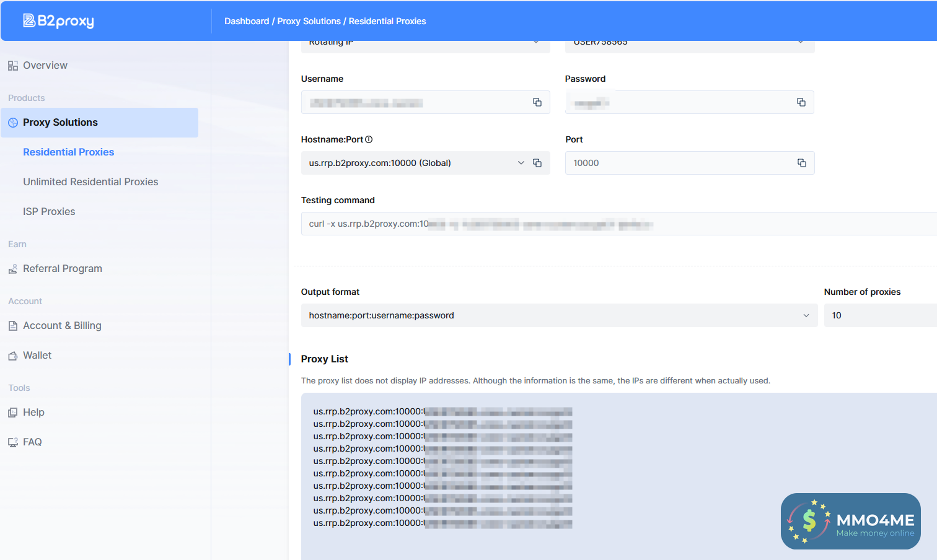Click the Hostname:Port info icon
Image resolution: width=937 pixels, height=560 pixels.
tap(369, 139)
